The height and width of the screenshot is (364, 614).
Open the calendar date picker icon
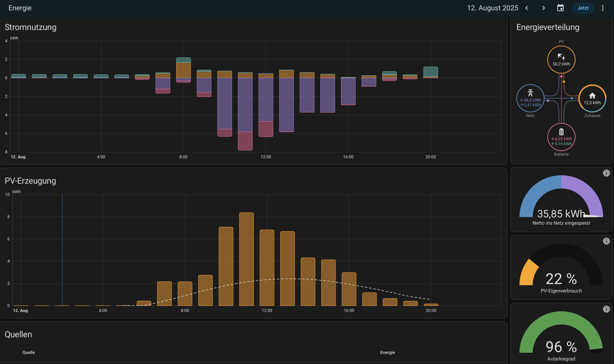click(x=560, y=8)
